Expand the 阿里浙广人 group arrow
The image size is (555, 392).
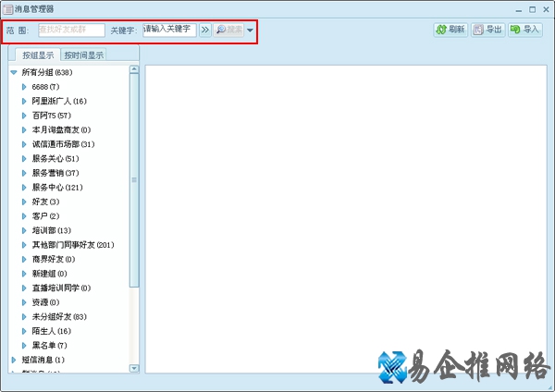(24, 101)
